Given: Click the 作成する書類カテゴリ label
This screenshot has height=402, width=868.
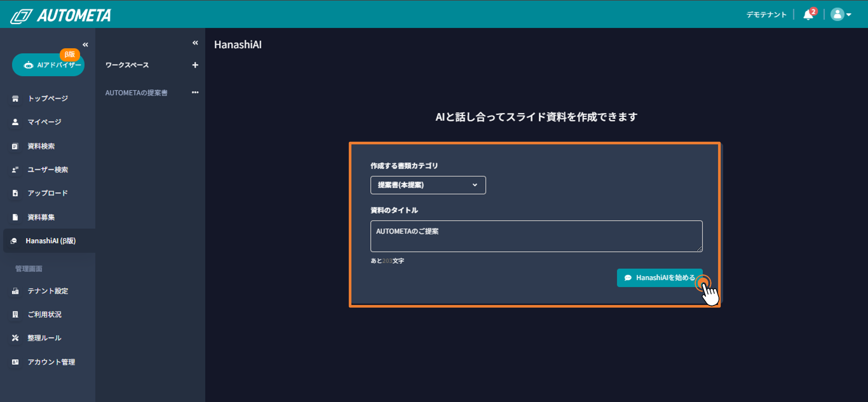Looking at the screenshot, I should pyautogui.click(x=404, y=166).
